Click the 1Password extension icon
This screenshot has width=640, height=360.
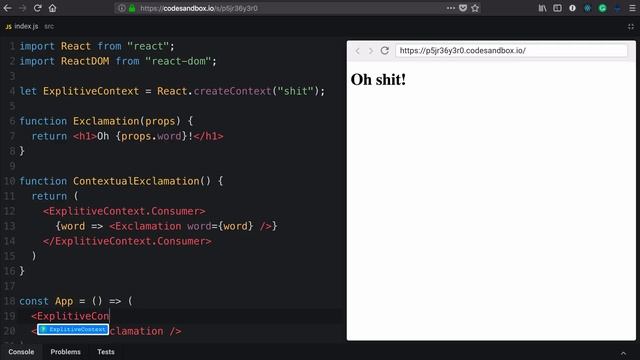pos(572,8)
